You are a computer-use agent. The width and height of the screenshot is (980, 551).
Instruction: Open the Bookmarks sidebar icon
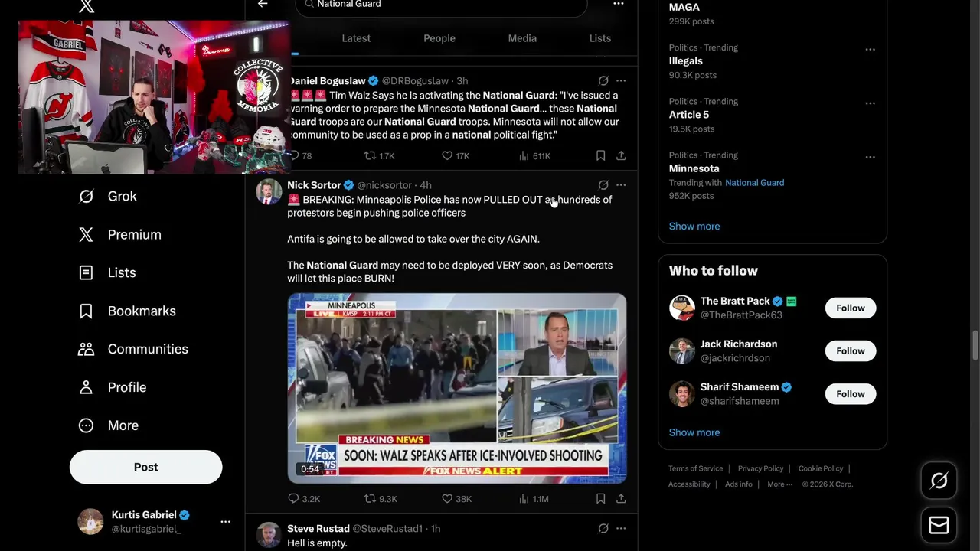pos(87,311)
